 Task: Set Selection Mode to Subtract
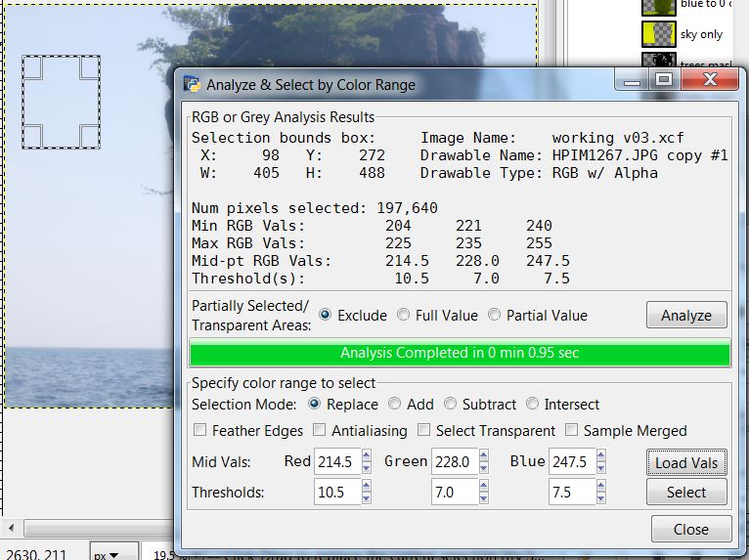coord(452,404)
